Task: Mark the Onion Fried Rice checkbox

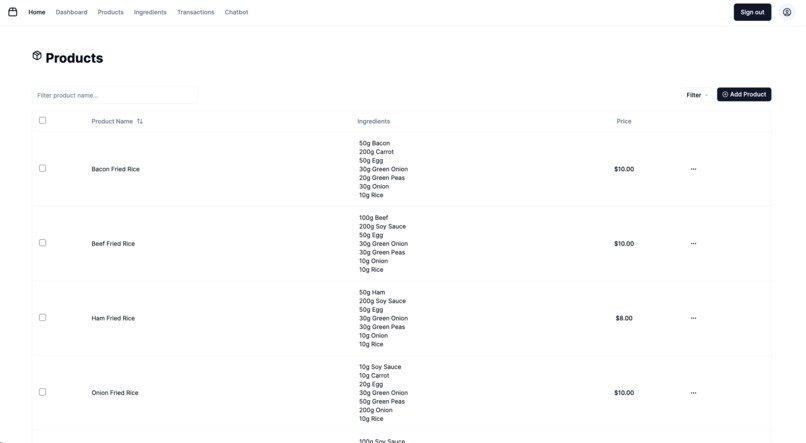Action: [x=43, y=392]
